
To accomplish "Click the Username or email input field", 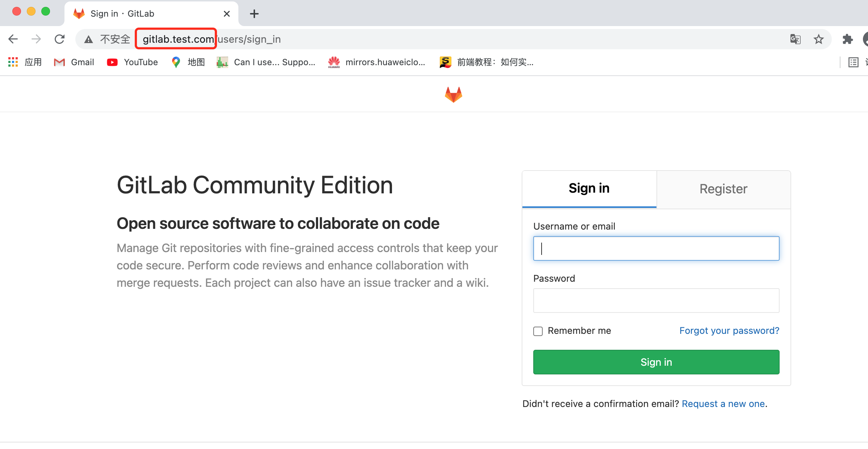I will click(656, 248).
